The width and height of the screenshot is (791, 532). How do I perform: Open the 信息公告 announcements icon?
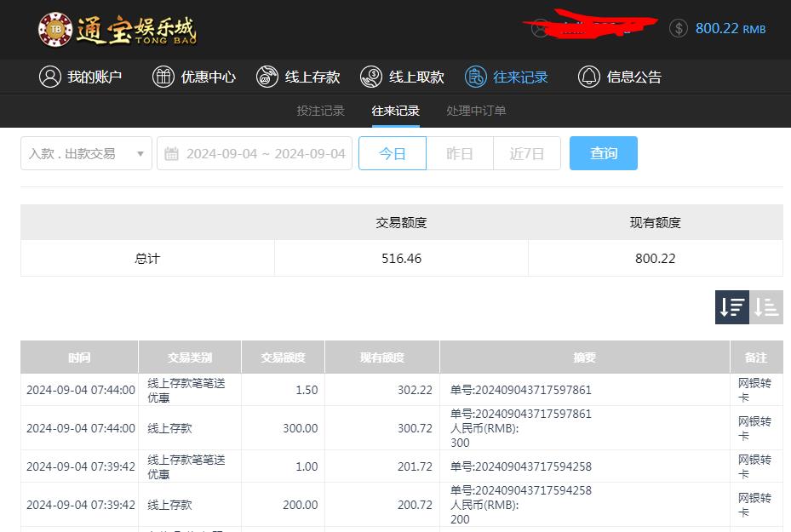click(588, 77)
